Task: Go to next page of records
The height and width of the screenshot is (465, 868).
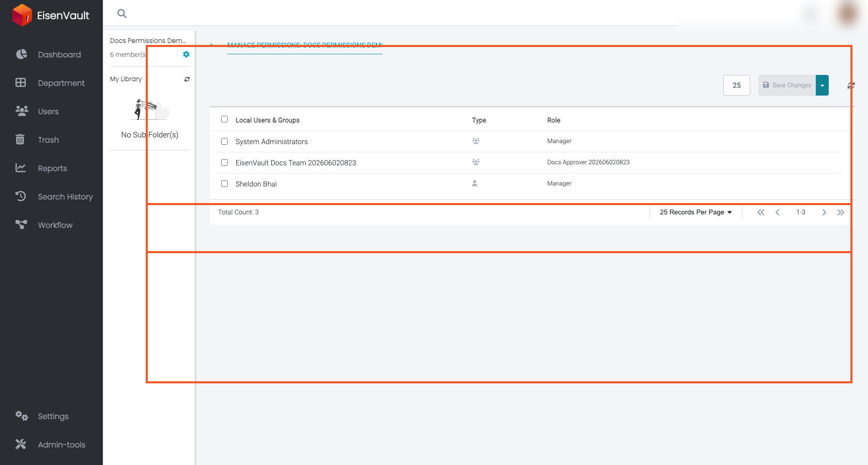Action: pyautogui.click(x=824, y=212)
